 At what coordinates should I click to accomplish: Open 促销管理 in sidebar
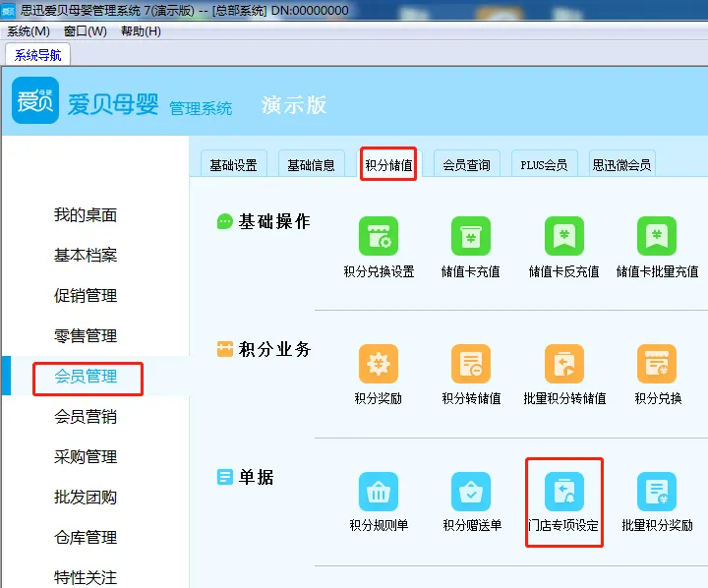click(x=86, y=295)
